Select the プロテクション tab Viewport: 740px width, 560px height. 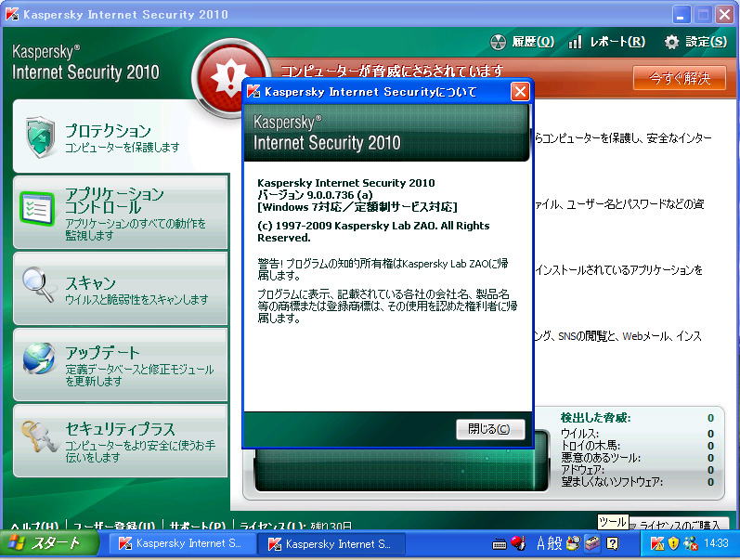pos(121,137)
